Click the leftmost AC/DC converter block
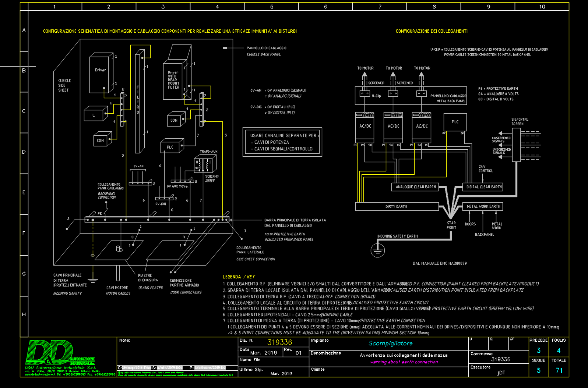Viewport: 588px width, 388px height. pyautogui.click(x=365, y=127)
